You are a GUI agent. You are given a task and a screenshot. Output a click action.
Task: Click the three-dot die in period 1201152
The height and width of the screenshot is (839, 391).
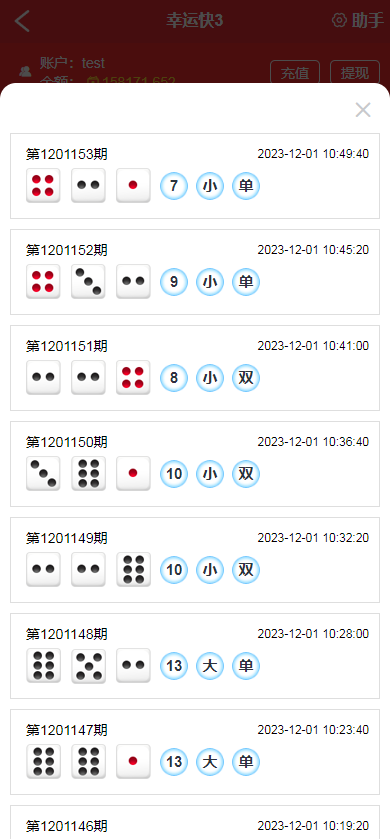tap(88, 281)
